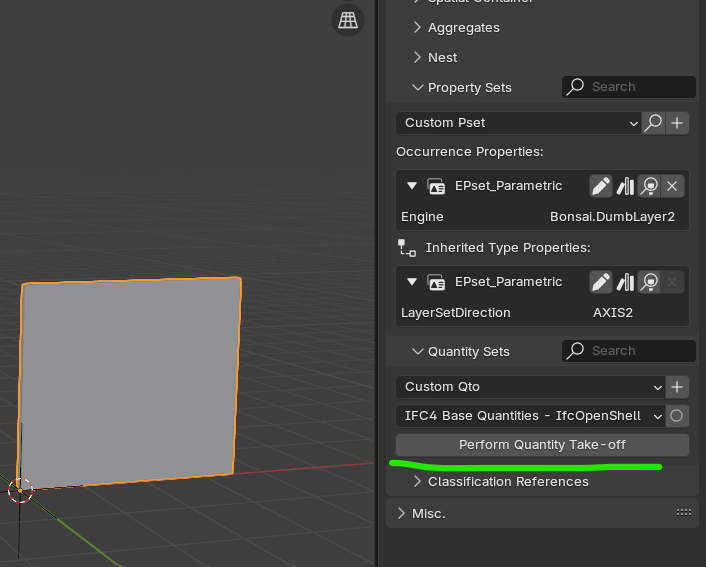
Task: Select the grey wall object in viewport
Action: click(128, 381)
